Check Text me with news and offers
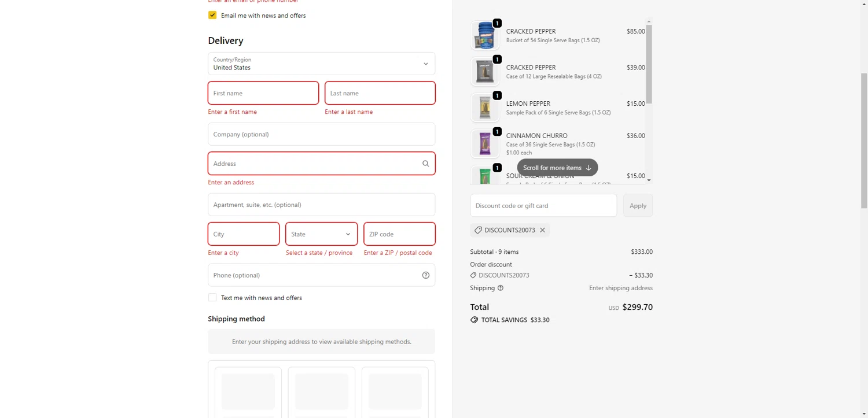868x418 pixels. (212, 298)
